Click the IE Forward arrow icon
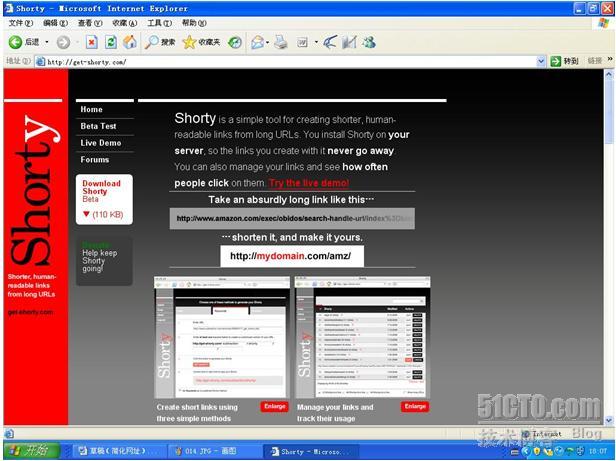 (63, 42)
